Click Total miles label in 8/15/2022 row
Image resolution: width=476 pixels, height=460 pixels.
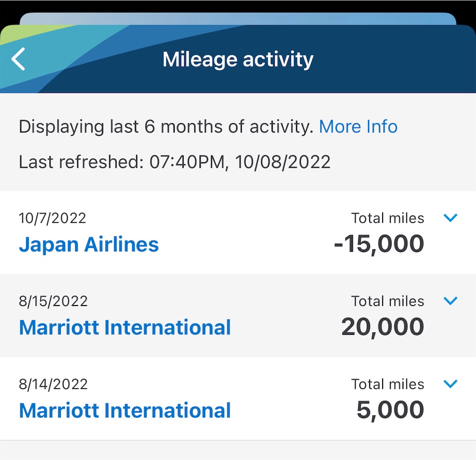click(x=388, y=301)
